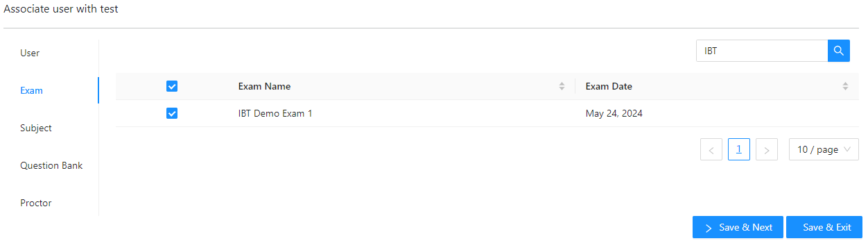This screenshot has width=868, height=250.
Task: Switch to the User tab
Action: click(30, 53)
